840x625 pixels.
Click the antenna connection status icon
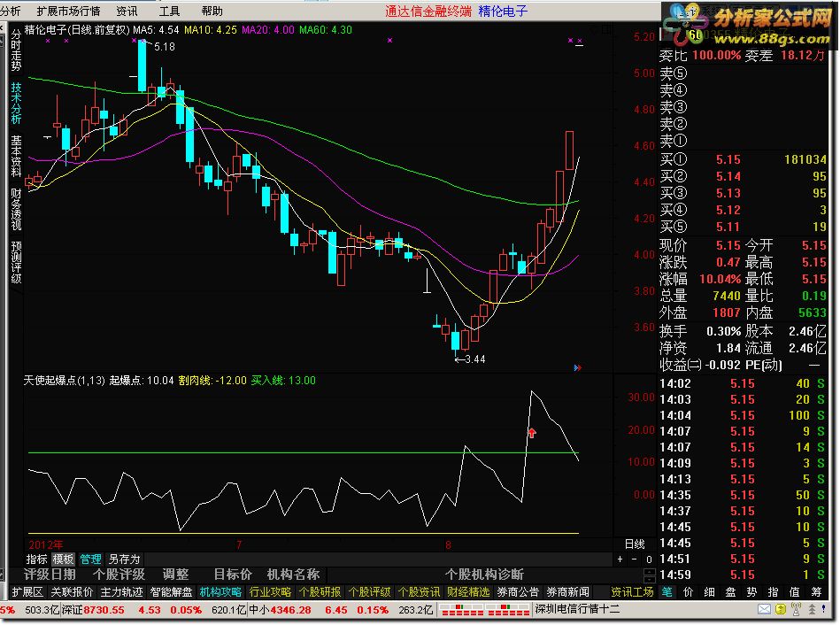(x=796, y=609)
